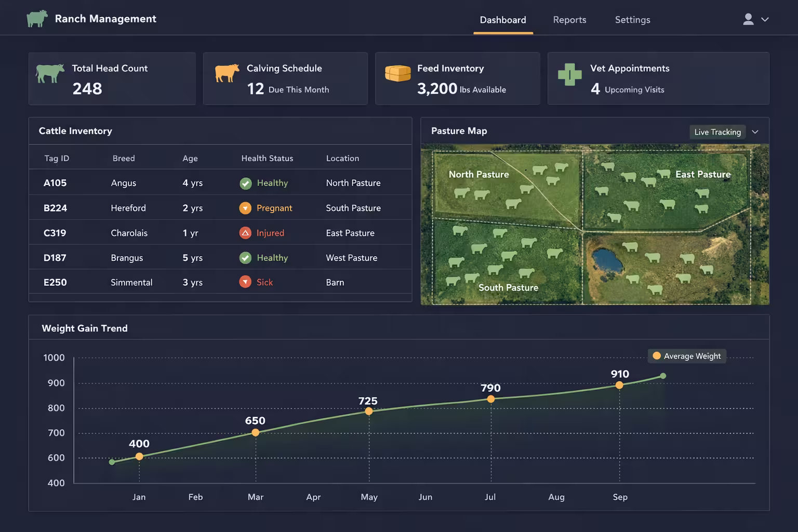Open the Pasture Map chevron dropdown
The image size is (798, 532).
[x=755, y=132]
